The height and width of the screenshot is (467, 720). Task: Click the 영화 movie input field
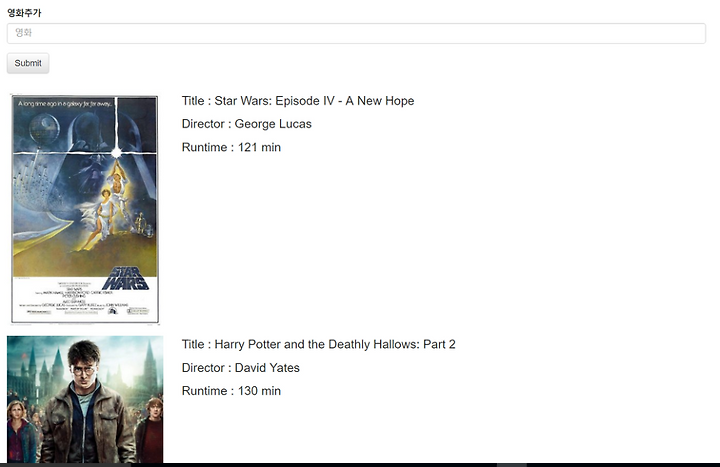pos(356,34)
